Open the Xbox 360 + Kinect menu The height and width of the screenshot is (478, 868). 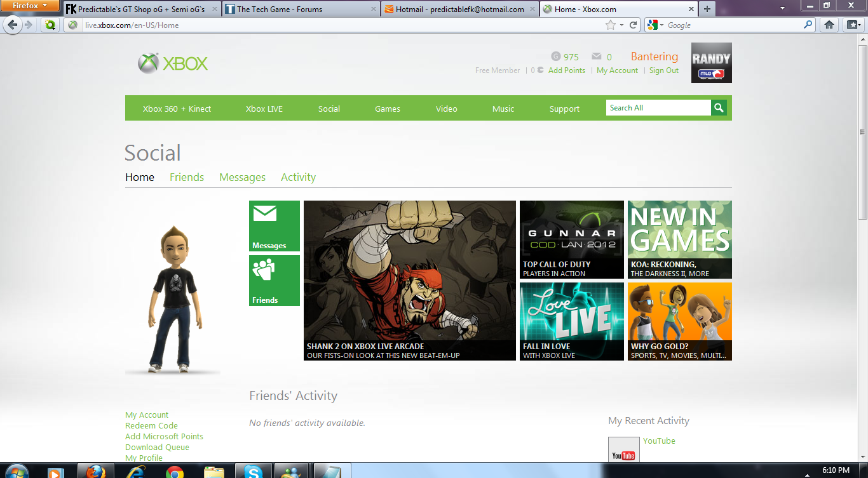point(177,109)
